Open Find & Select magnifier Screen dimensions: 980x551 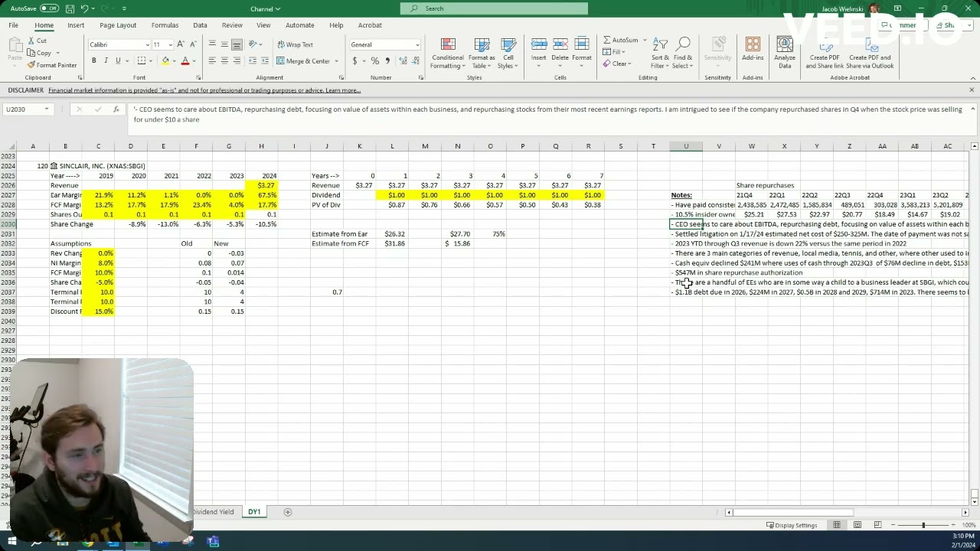pyautogui.click(x=683, y=53)
